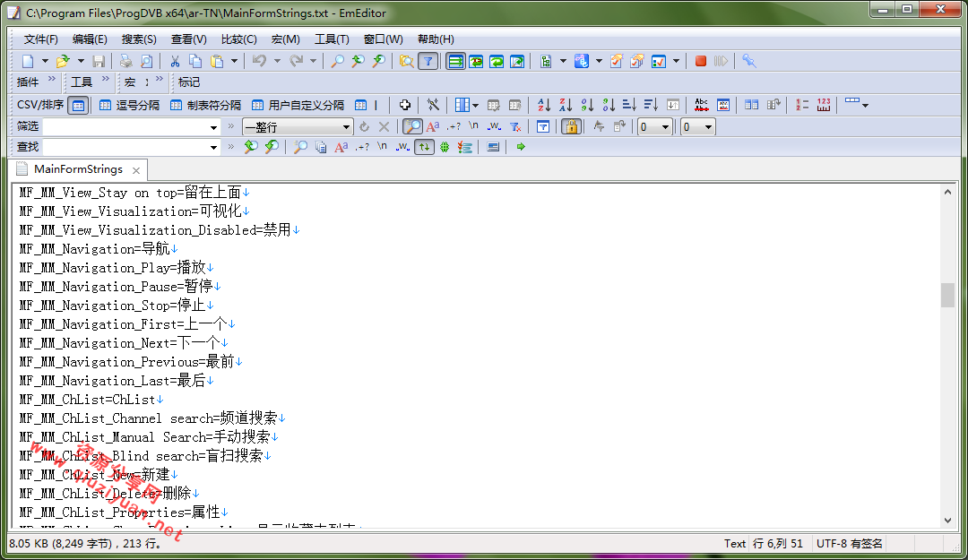Click the Paste clipboard icon

pyautogui.click(x=217, y=61)
